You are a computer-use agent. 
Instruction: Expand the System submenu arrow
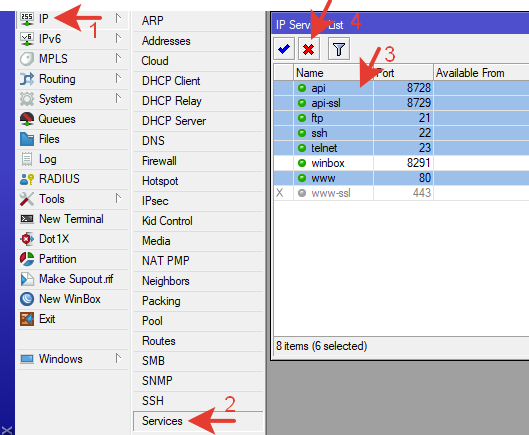click(x=118, y=98)
